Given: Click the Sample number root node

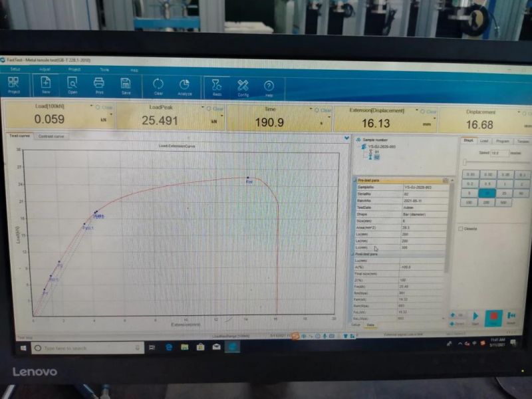Looking at the screenshot, I should coord(372,140).
